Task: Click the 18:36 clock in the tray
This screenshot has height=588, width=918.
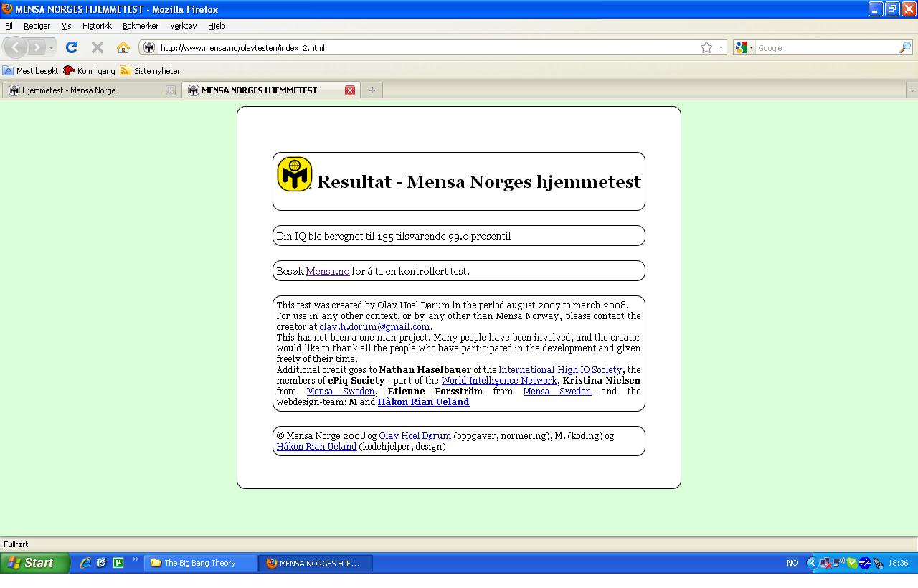Action: (x=898, y=563)
